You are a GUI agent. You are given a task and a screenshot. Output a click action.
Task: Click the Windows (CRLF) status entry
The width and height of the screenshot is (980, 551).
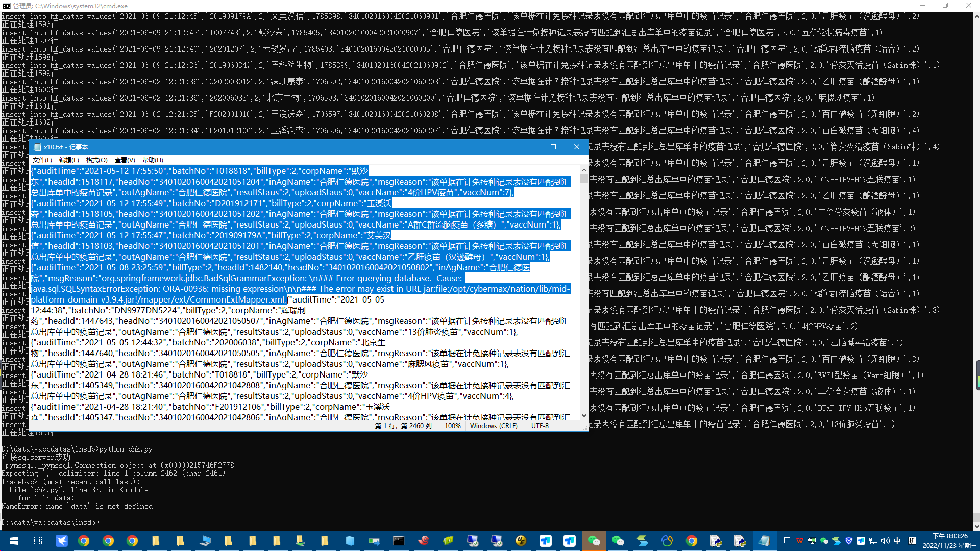point(494,426)
